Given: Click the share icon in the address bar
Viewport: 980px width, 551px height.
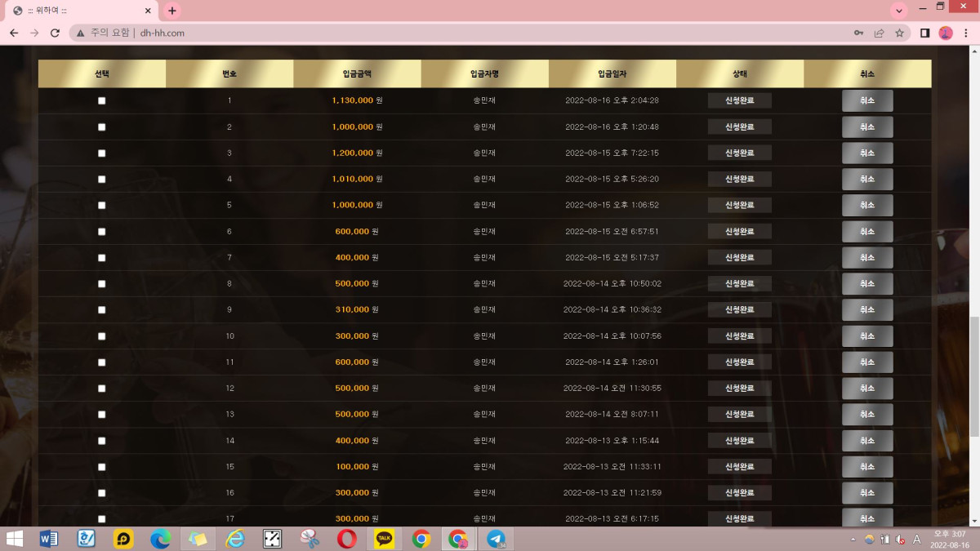Looking at the screenshot, I should (879, 33).
